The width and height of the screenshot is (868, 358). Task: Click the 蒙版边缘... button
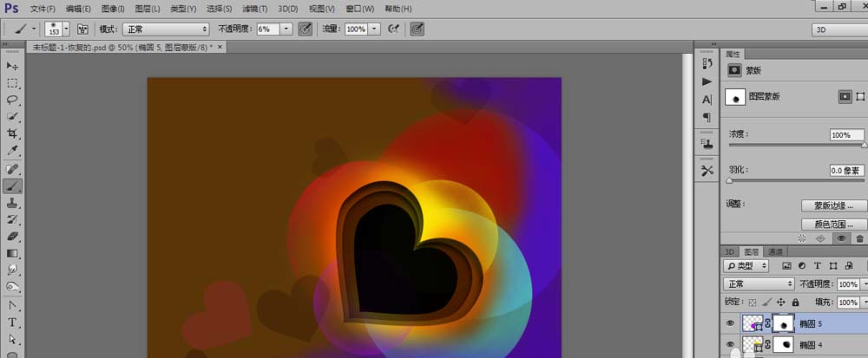click(x=833, y=205)
